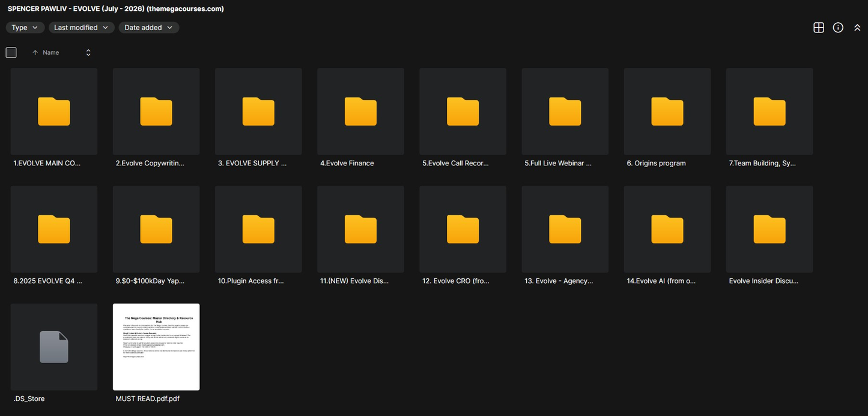
Task: Open 12. Evolve CRO folder icon
Action: coord(463,229)
